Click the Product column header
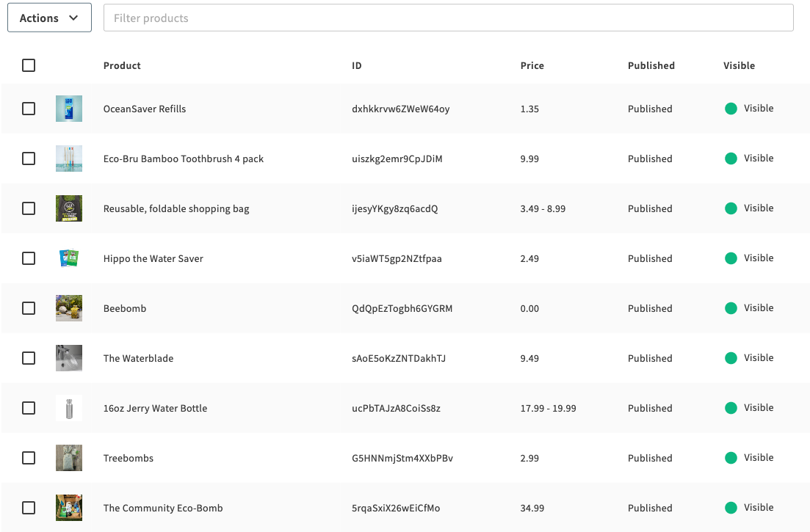The image size is (810, 532). click(122, 65)
